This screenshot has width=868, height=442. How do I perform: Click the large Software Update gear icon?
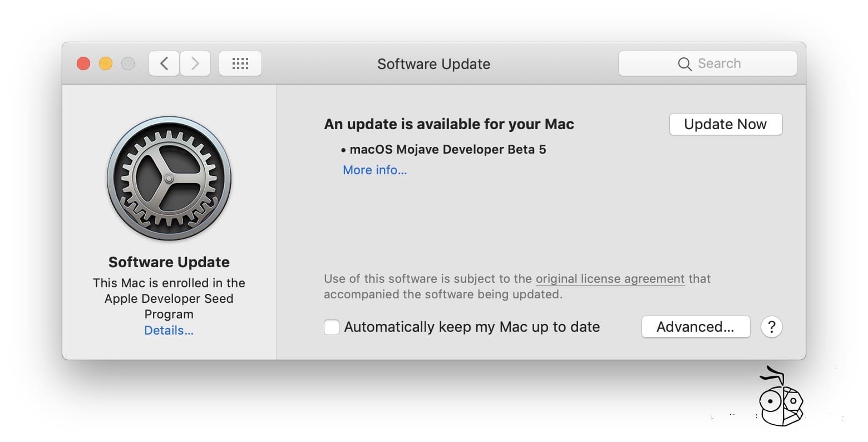tap(169, 178)
